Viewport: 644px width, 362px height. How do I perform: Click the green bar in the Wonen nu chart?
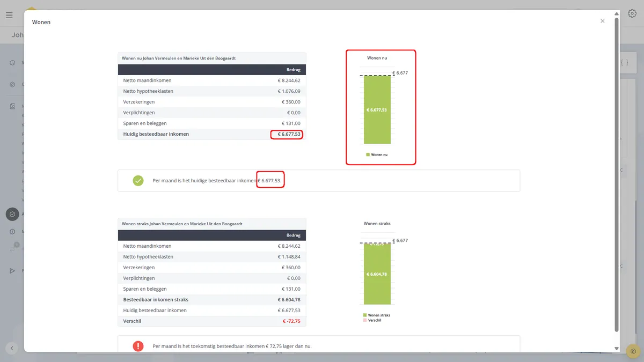(377, 110)
